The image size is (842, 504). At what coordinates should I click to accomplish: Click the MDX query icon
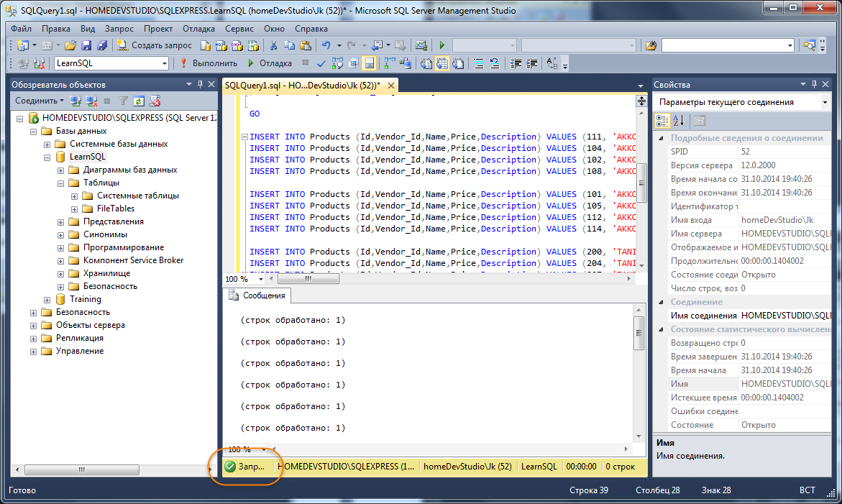click(221, 45)
